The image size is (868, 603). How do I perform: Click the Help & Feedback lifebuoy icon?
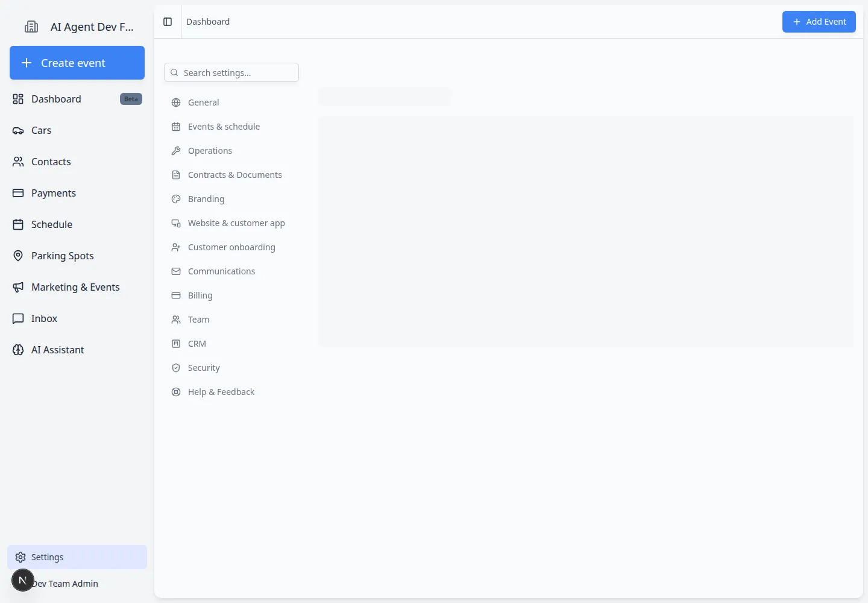tap(176, 392)
